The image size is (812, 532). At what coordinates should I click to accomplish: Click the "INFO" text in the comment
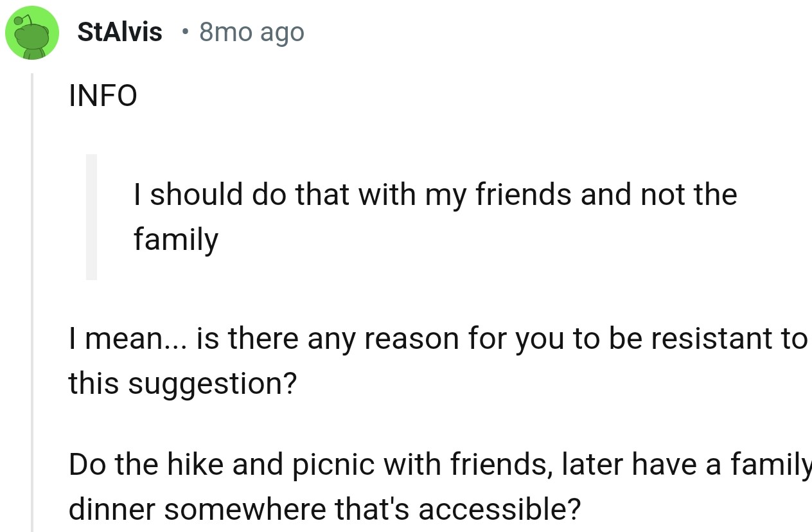[103, 97]
